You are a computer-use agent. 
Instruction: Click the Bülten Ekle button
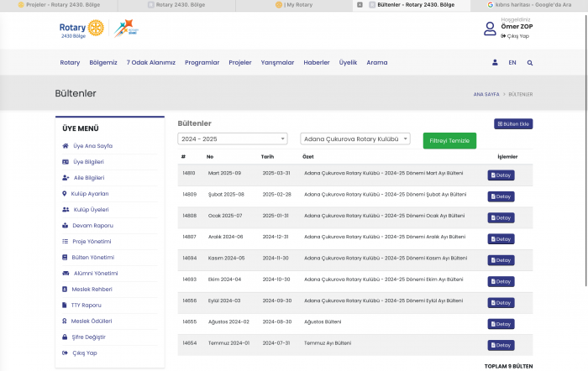tap(513, 124)
